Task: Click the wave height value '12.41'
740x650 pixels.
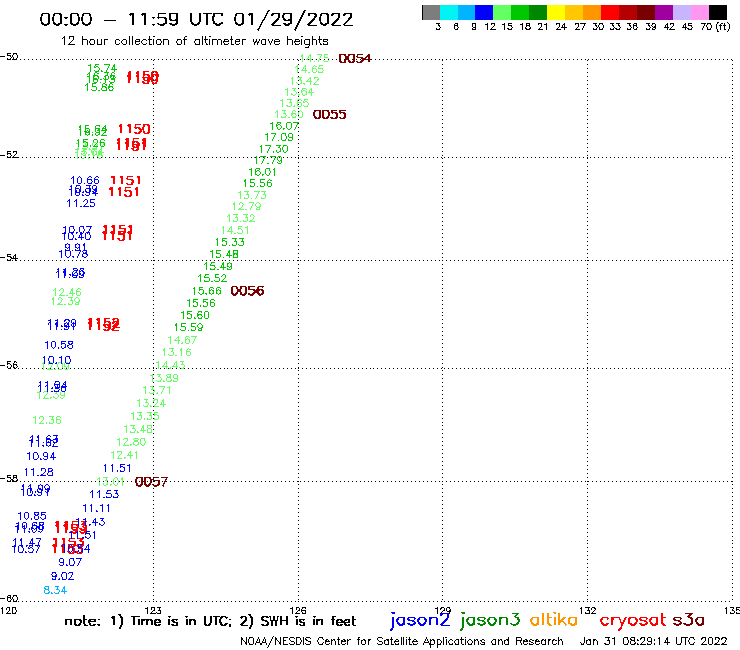Action: tap(125, 456)
